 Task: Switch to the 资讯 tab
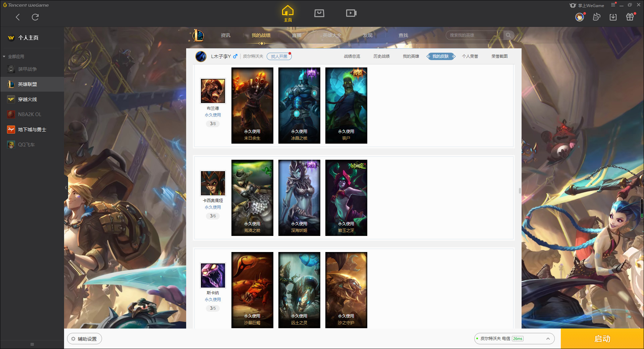[225, 35]
